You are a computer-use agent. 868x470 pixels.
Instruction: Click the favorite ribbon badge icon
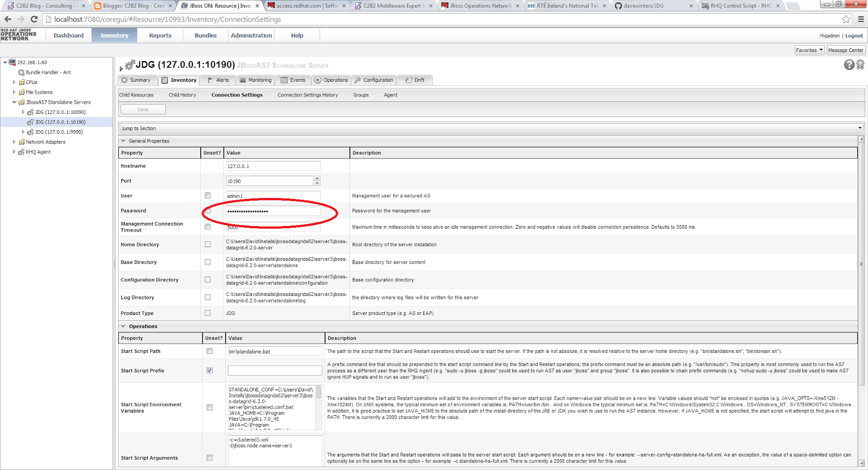(x=860, y=65)
